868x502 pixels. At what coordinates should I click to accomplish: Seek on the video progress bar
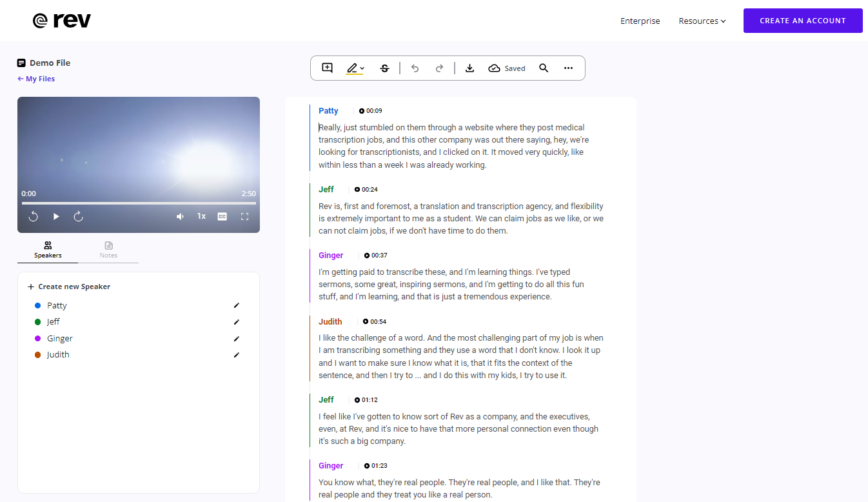point(139,203)
